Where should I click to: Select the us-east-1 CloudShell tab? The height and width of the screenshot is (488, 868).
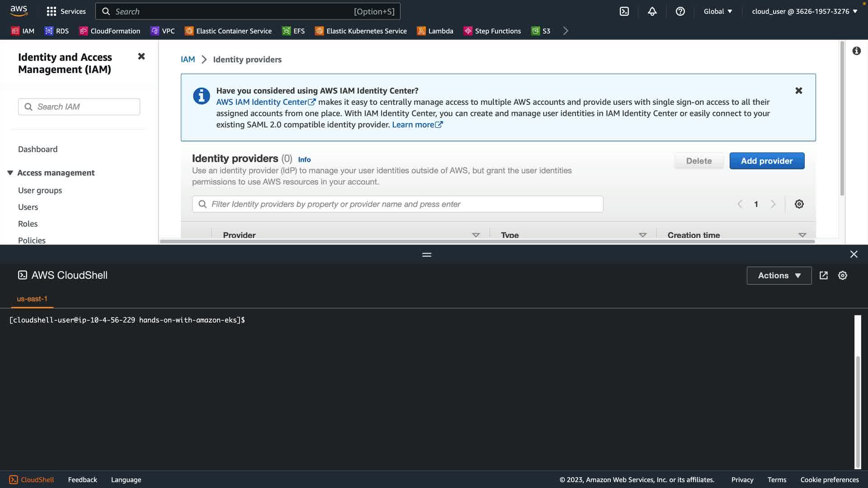pos(32,299)
